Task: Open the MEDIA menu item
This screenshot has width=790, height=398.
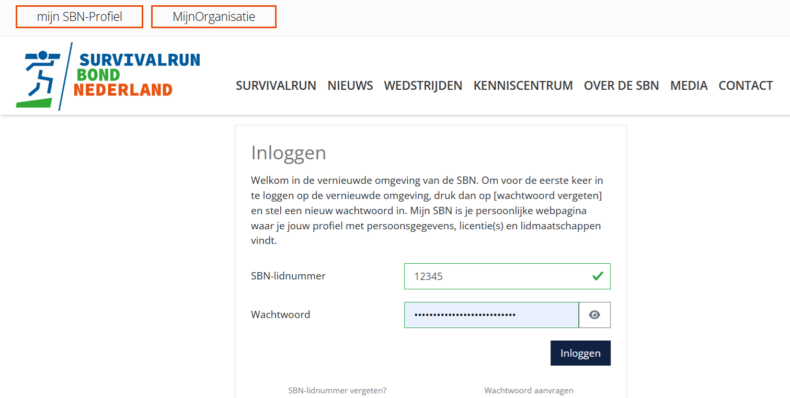Action: [x=689, y=86]
